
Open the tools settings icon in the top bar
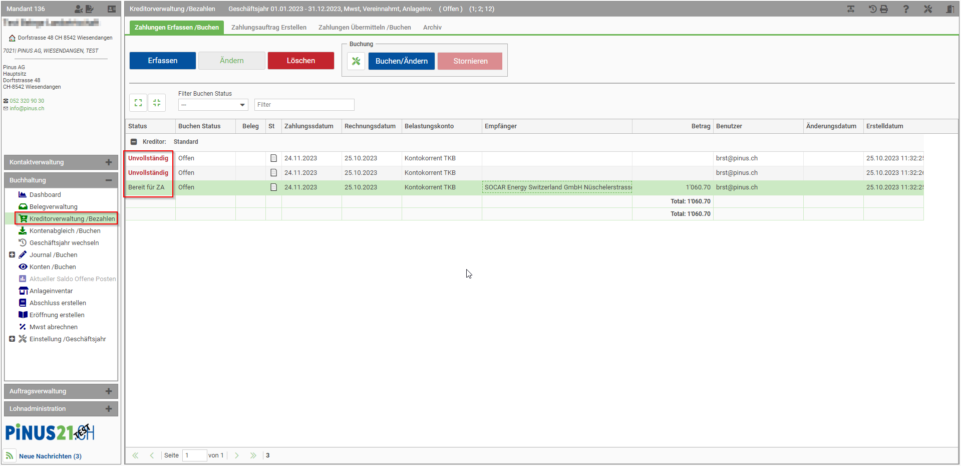pos(927,9)
